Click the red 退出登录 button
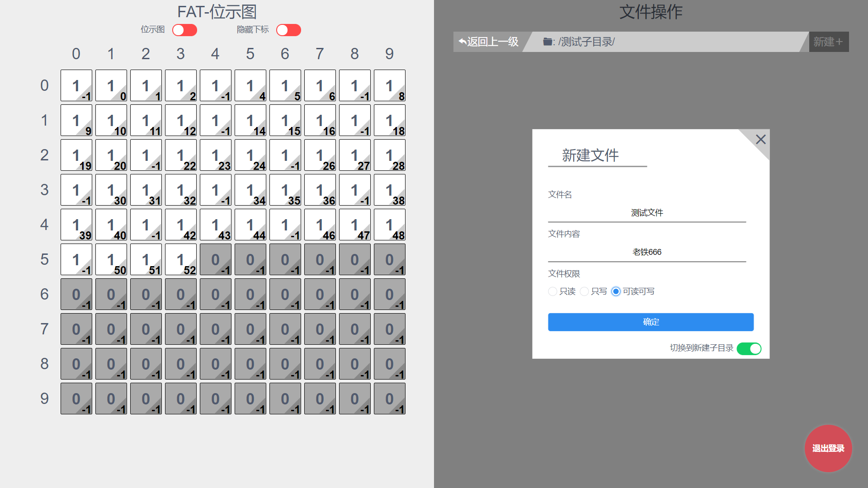The image size is (868, 488). [x=828, y=448]
